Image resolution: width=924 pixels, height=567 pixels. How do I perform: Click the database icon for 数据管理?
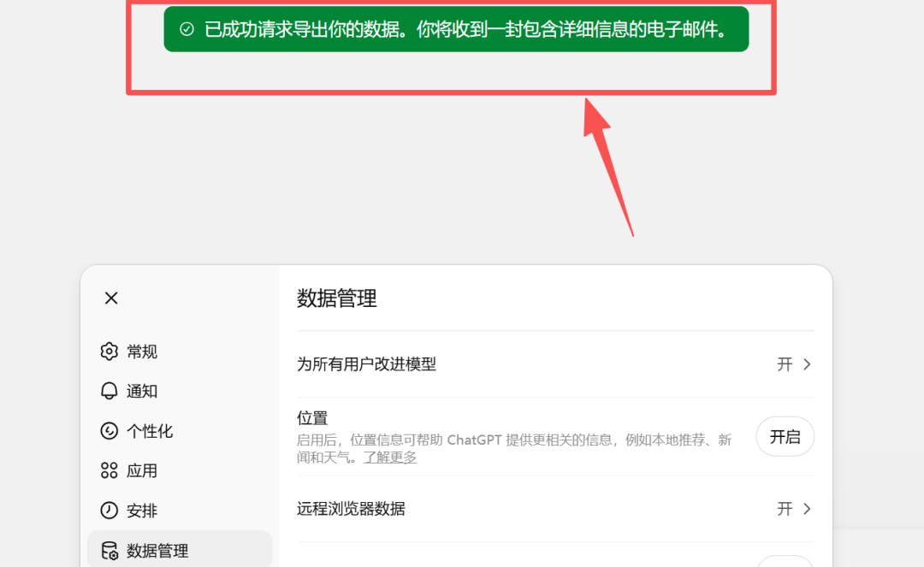pos(110,551)
